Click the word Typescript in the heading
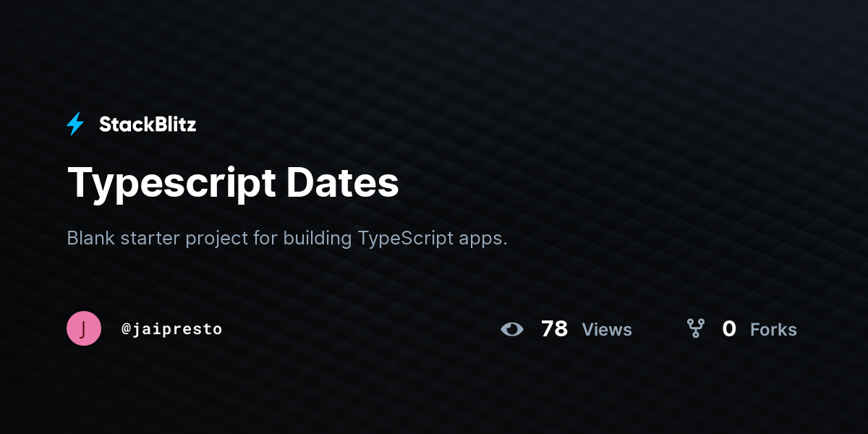This screenshot has width=868, height=434. point(171,183)
